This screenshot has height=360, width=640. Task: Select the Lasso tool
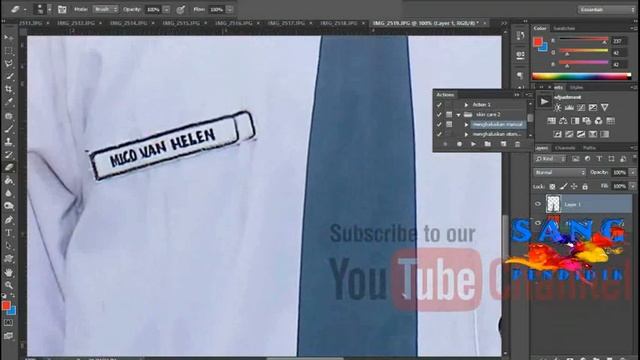tap(8, 64)
